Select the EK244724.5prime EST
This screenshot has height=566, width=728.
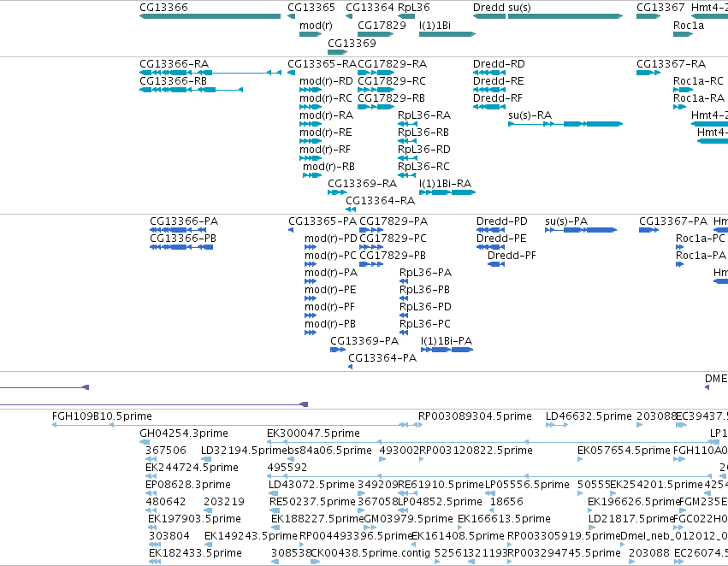click(151, 476)
